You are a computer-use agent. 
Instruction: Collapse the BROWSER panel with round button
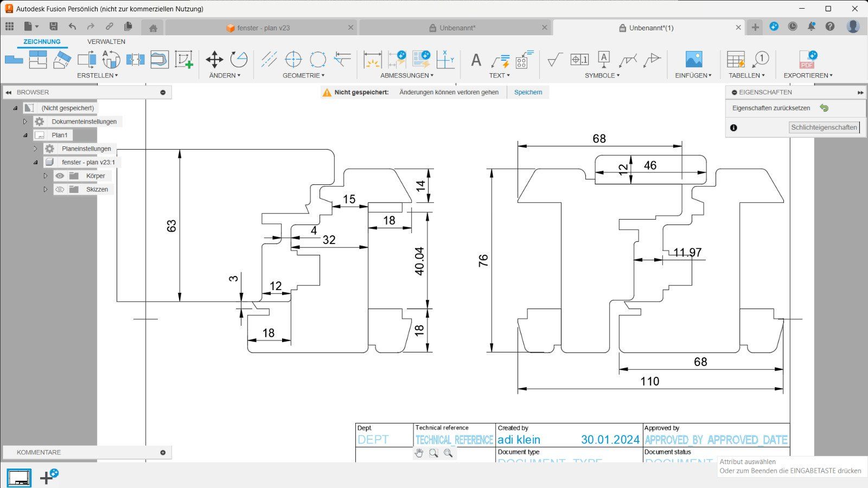(163, 92)
